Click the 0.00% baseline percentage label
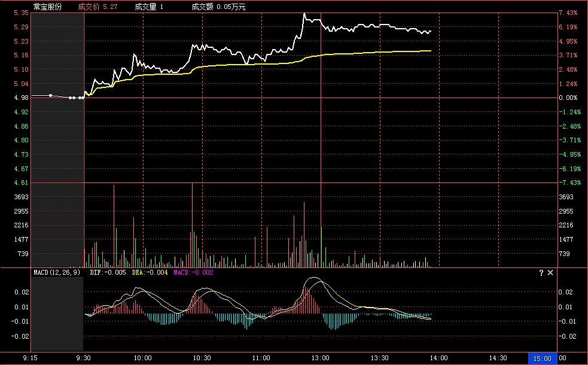The width and height of the screenshot is (588, 365). [x=568, y=98]
